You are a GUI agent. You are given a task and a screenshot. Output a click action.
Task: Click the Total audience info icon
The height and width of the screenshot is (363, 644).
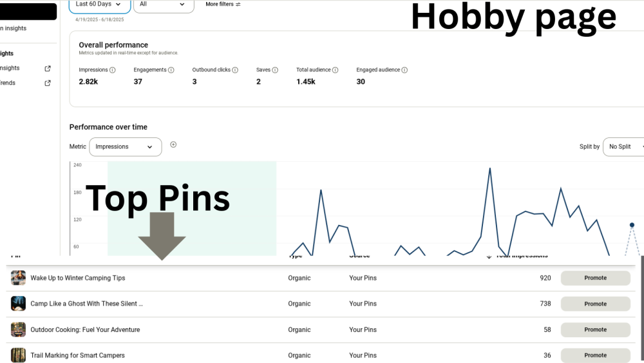pos(336,70)
